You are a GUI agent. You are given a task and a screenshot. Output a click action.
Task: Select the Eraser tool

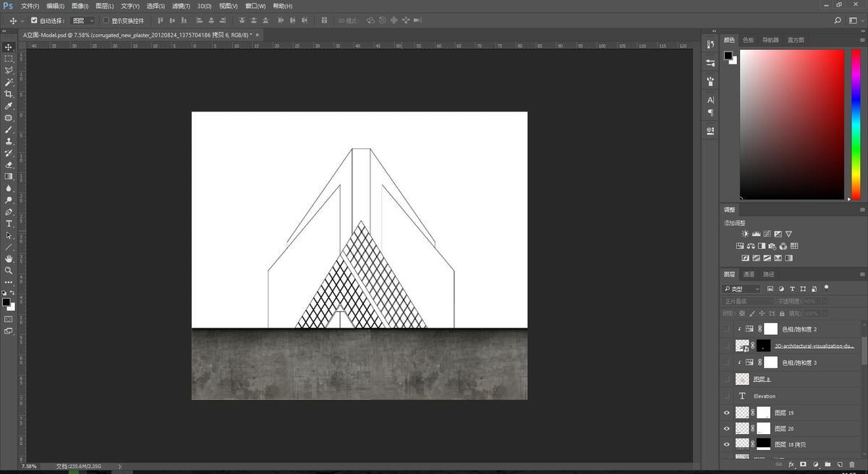9,164
